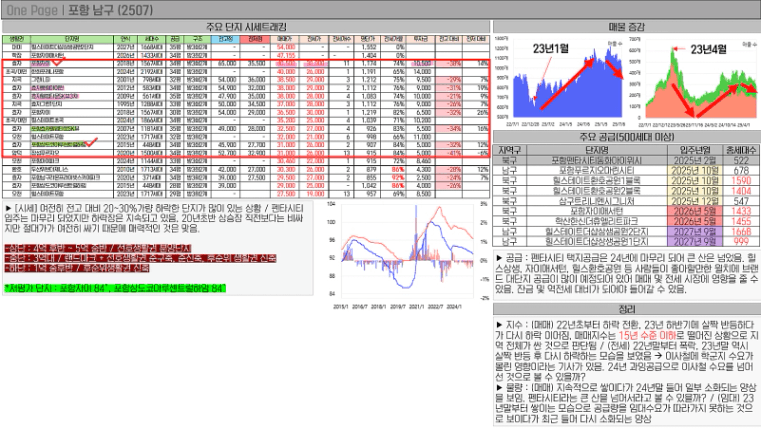Select the '지역구' column header in supply table
Screen dimensions: 761x428
click(510, 150)
